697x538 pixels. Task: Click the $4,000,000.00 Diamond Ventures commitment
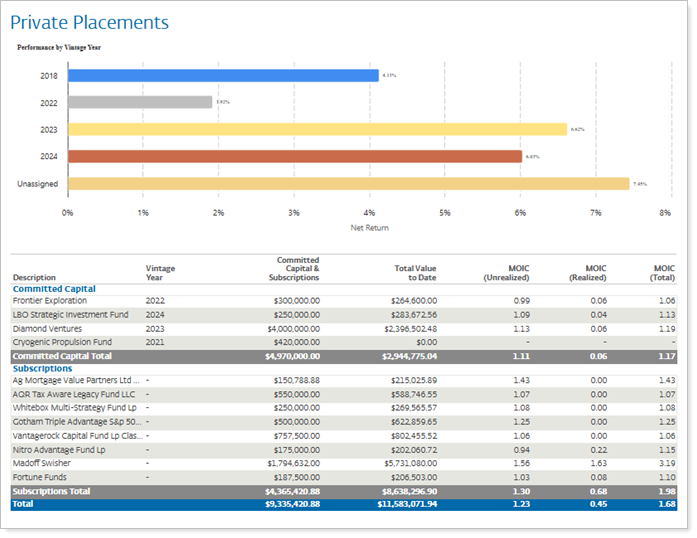click(x=293, y=329)
